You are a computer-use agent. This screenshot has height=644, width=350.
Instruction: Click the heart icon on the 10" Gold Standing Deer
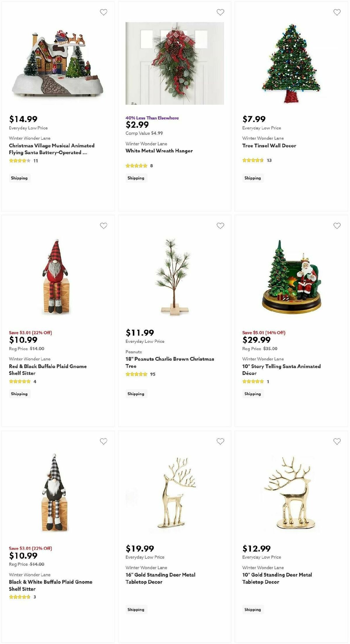(x=337, y=442)
